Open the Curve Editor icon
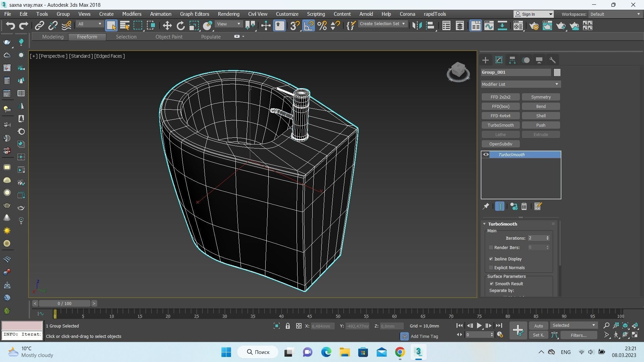 489,26
